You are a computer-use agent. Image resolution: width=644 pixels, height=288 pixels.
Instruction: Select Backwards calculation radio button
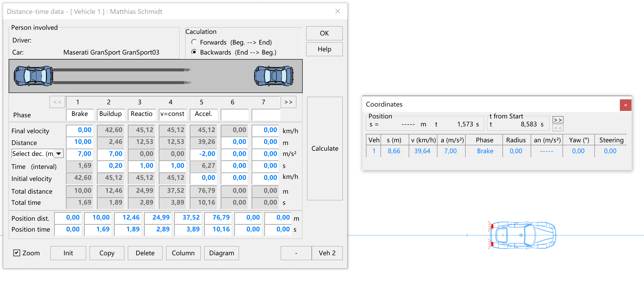194,52
